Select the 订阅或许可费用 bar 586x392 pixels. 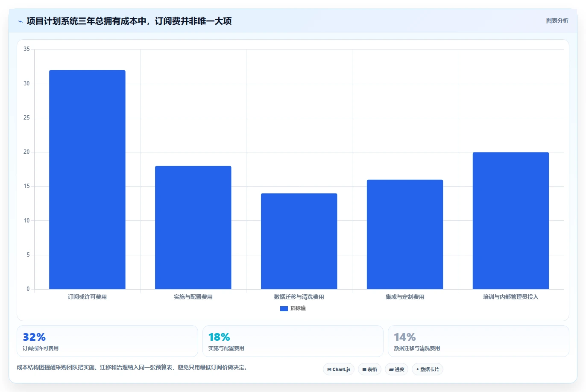coord(87,179)
